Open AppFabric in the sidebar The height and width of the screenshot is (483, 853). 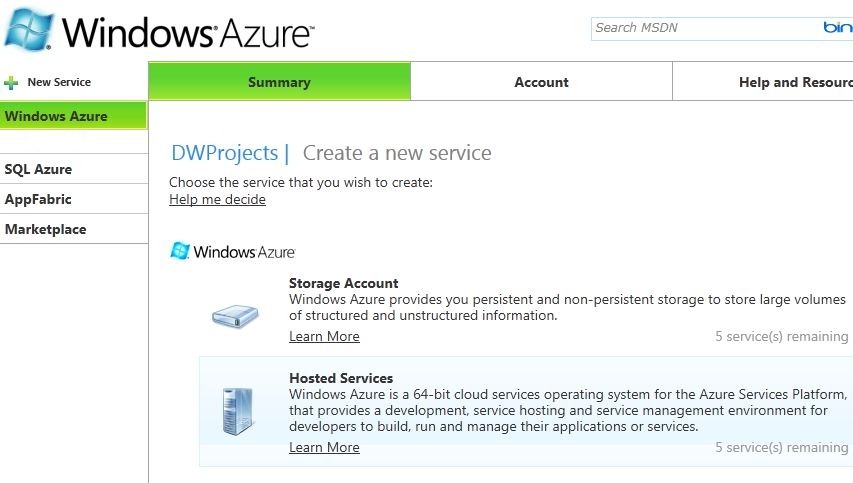[73, 199]
